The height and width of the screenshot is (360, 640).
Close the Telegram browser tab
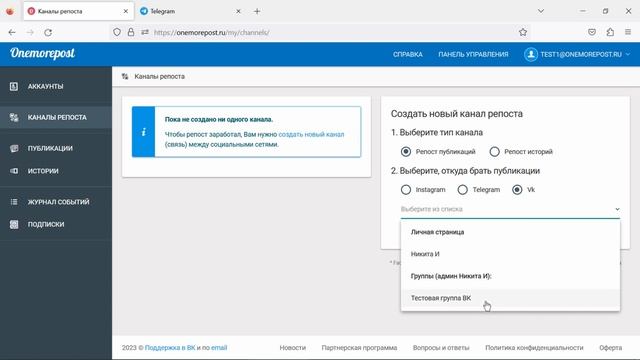pos(238,11)
